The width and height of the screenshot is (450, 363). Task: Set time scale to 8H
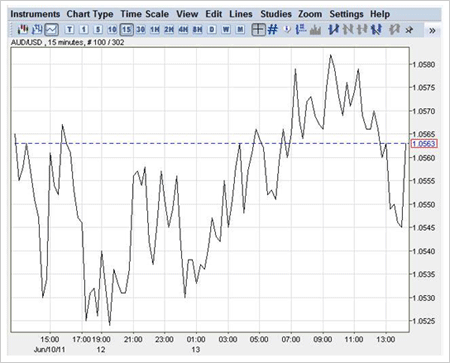point(197,30)
